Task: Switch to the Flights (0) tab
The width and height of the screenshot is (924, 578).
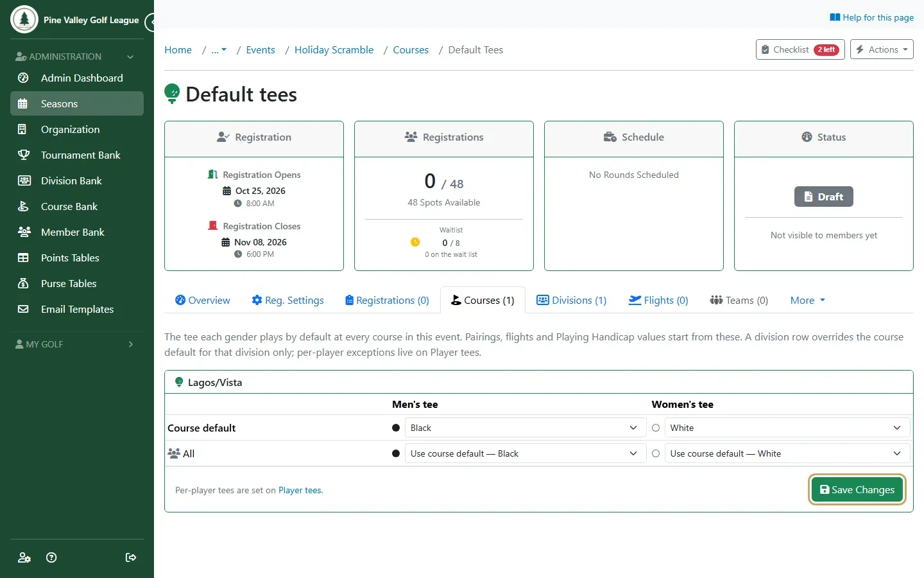Action: (x=658, y=300)
